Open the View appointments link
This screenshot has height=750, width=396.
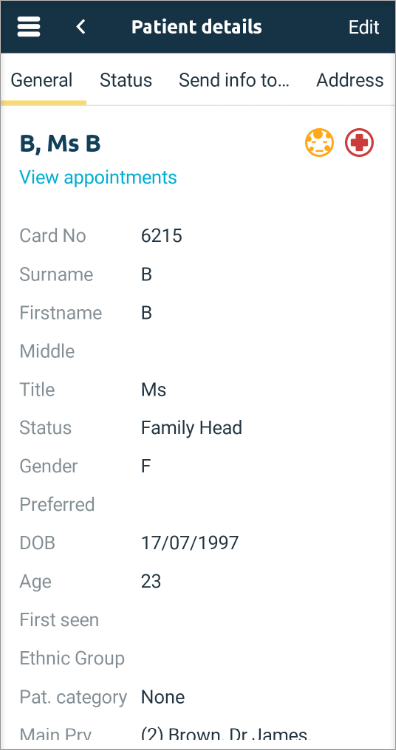tap(98, 177)
